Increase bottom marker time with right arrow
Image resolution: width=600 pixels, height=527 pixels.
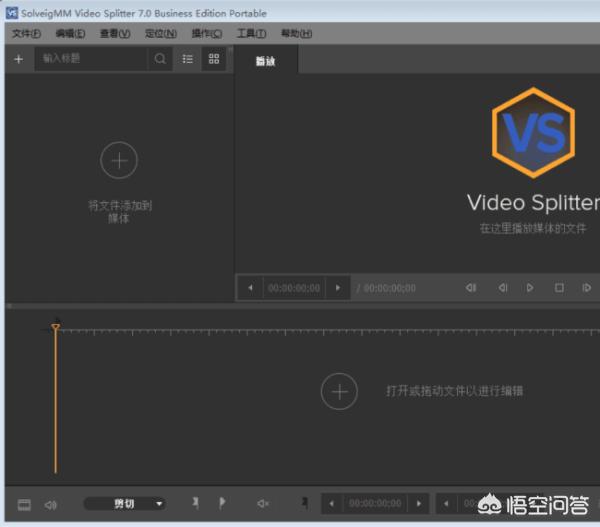coord(419,504)
